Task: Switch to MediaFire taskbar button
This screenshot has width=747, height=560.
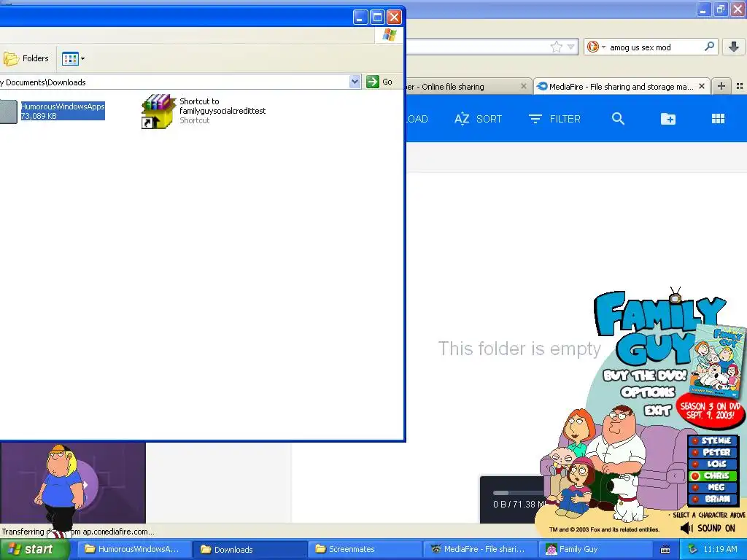Action: (x=479, y=549)
